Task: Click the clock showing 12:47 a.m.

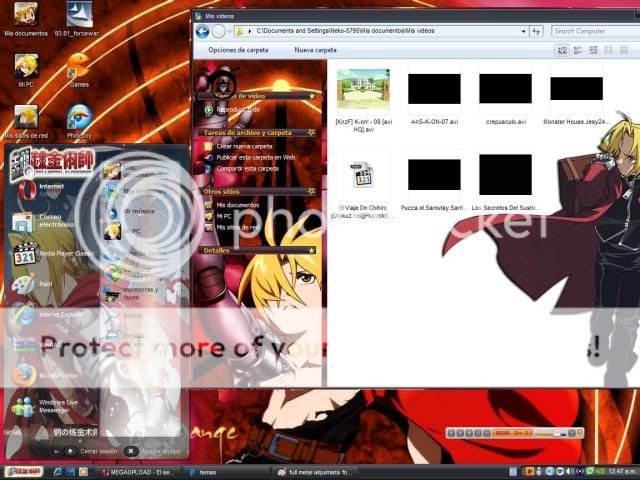Action: (622, 472)
